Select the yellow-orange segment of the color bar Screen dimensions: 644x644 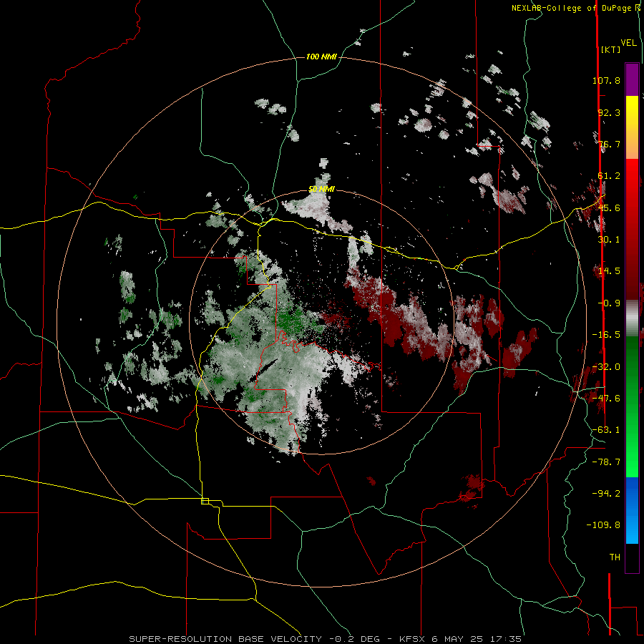[x=632, y=127]
